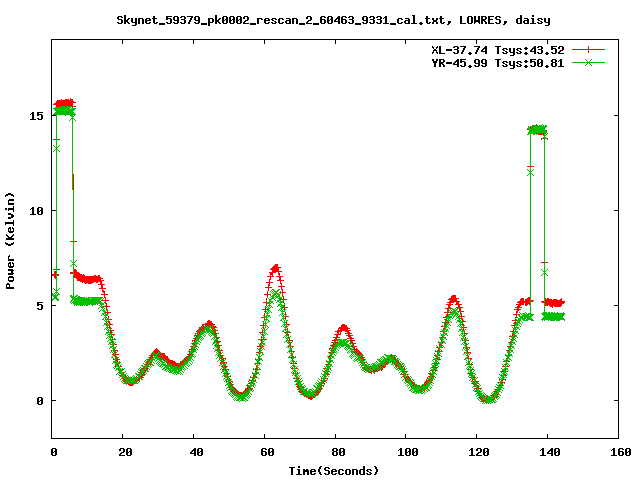Click the 'Time(Seconds)' x-axis label
Screen dimensions: 640x480
333,471
